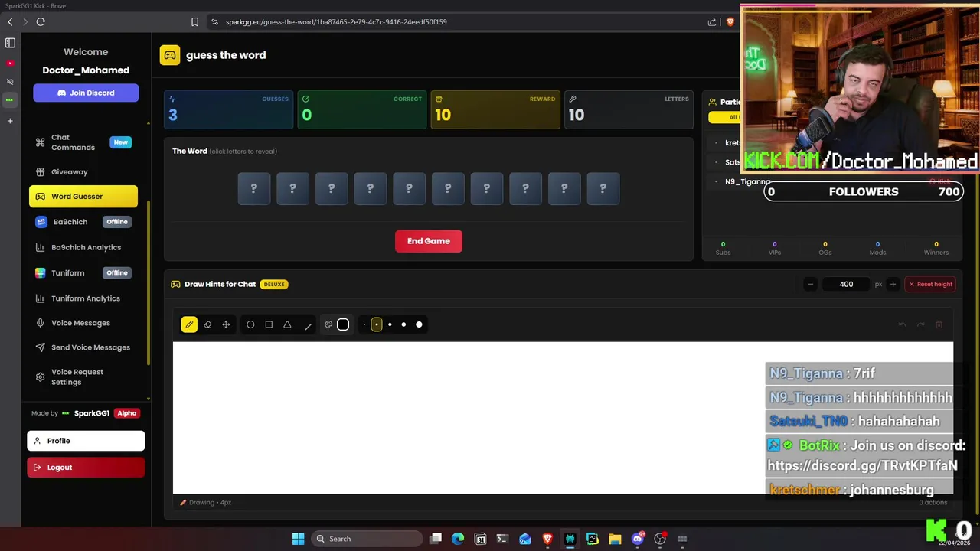Open Terminal from taskbar
Screen dimensions: 980x551
click(x=502, y=539)
